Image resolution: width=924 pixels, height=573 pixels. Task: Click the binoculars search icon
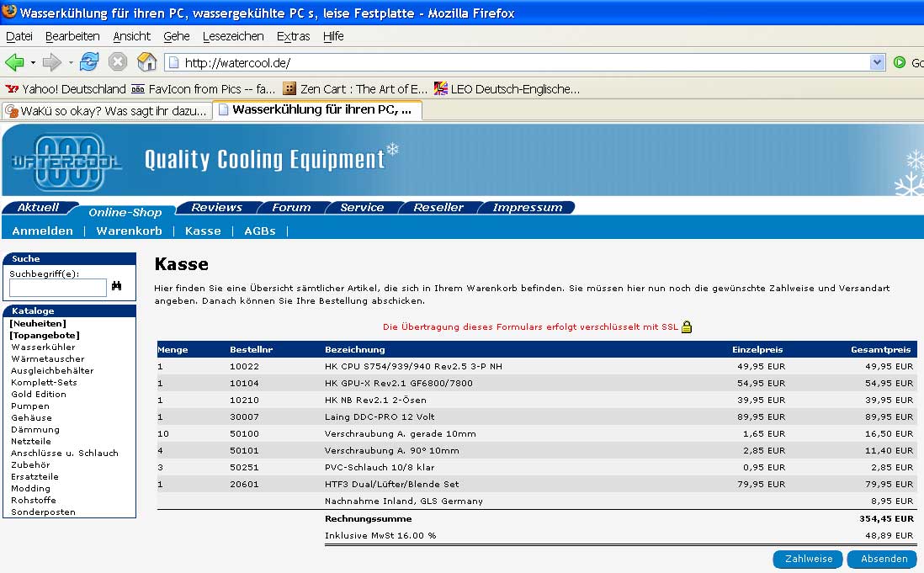tap(117, 285)
